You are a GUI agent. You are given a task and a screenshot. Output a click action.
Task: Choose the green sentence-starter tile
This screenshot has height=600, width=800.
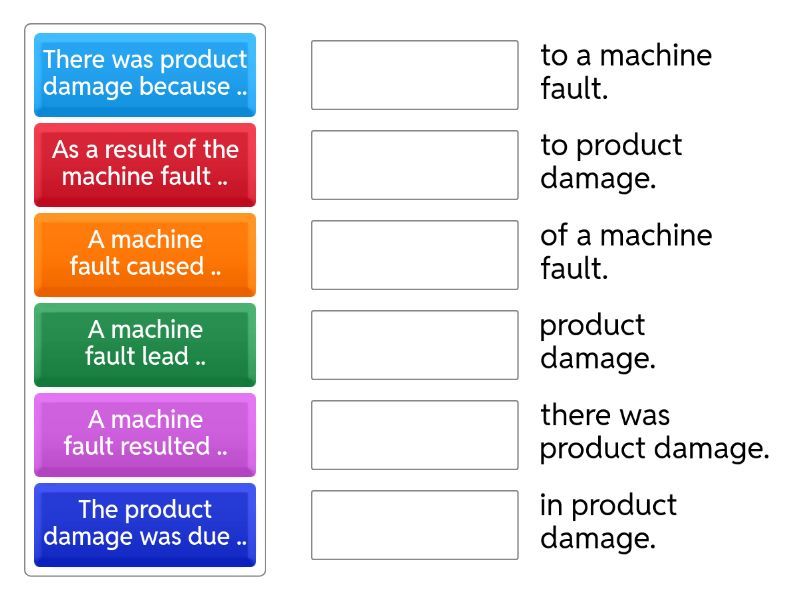(x=145, y=344)
